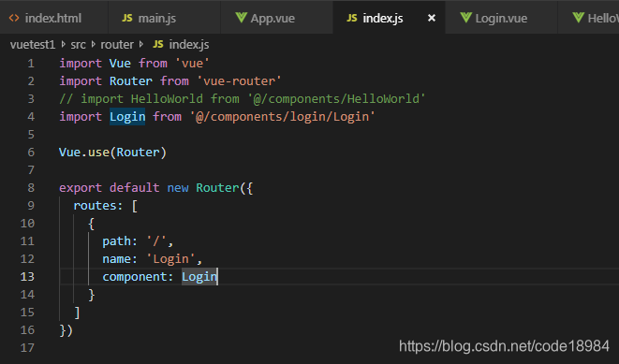Click the Vue logo icon on App.vue tab
The width and height of the screenshot is (619, 364).
pos(241,18)
